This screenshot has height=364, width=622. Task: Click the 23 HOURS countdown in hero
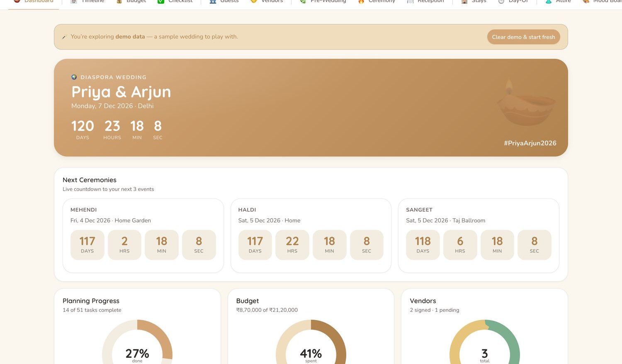(112, 130)
